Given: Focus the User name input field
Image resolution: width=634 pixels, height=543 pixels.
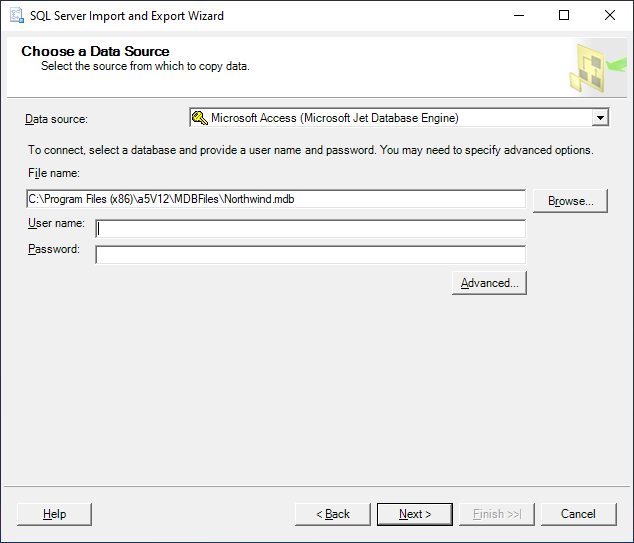Looking at the screenshot, I should tap(311, 229).
